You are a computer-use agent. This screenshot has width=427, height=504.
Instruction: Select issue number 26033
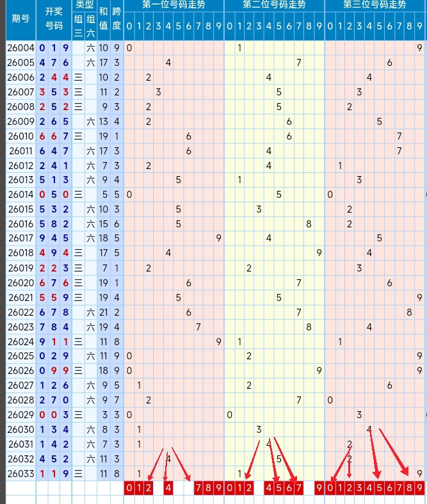point(21,473)
